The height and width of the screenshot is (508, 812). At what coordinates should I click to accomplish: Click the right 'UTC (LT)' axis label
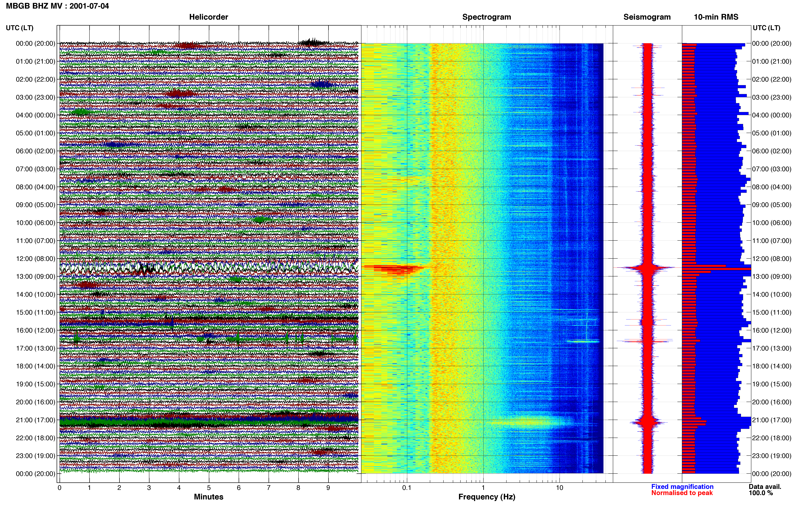click(766, 28)
